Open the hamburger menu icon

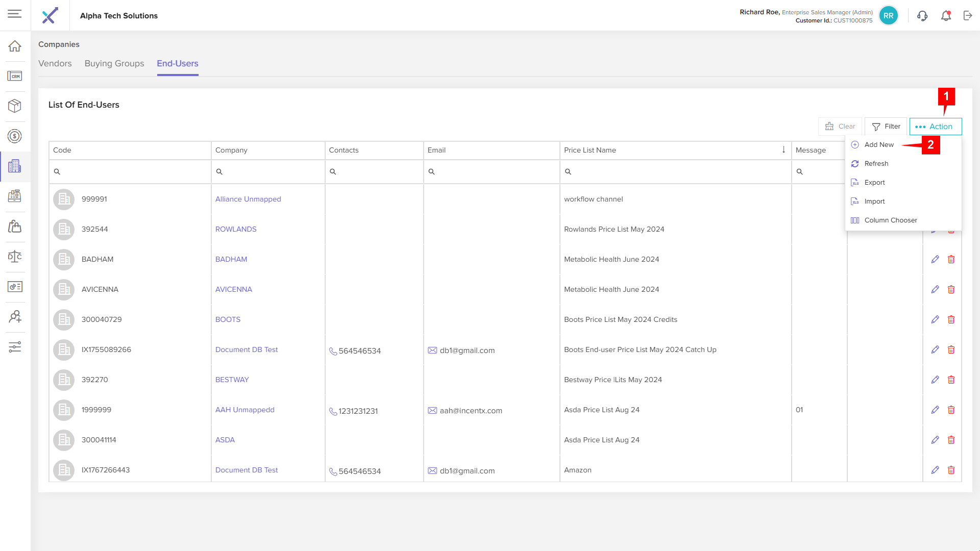(15, 14)
